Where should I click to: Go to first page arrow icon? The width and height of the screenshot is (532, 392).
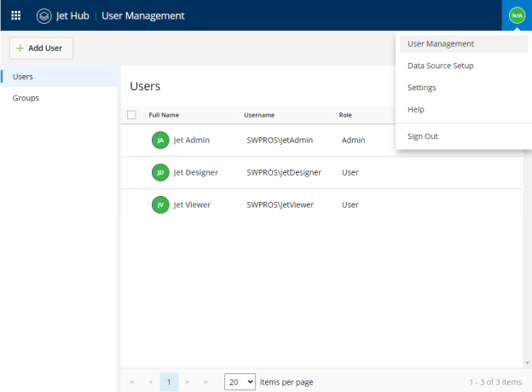(x=131, y=382)
